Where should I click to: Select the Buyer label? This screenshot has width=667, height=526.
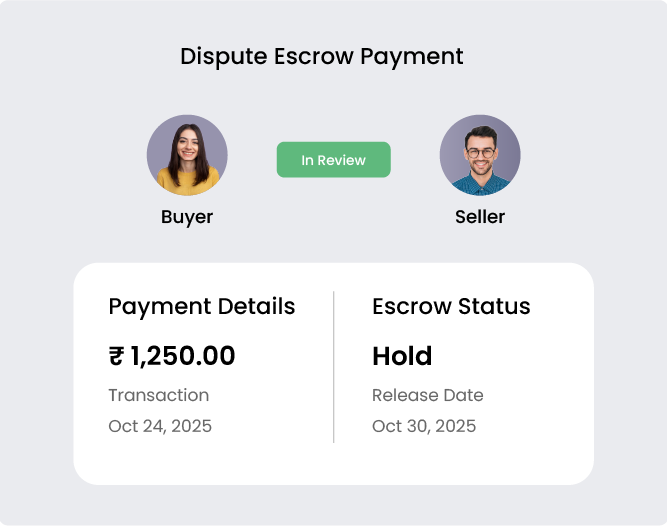187,217
